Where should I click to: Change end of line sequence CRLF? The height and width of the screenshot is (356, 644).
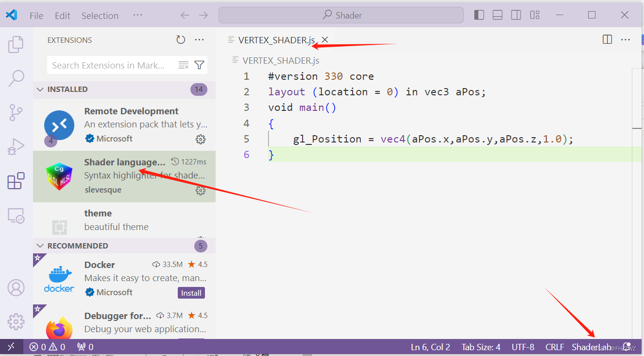click(555, 347)
